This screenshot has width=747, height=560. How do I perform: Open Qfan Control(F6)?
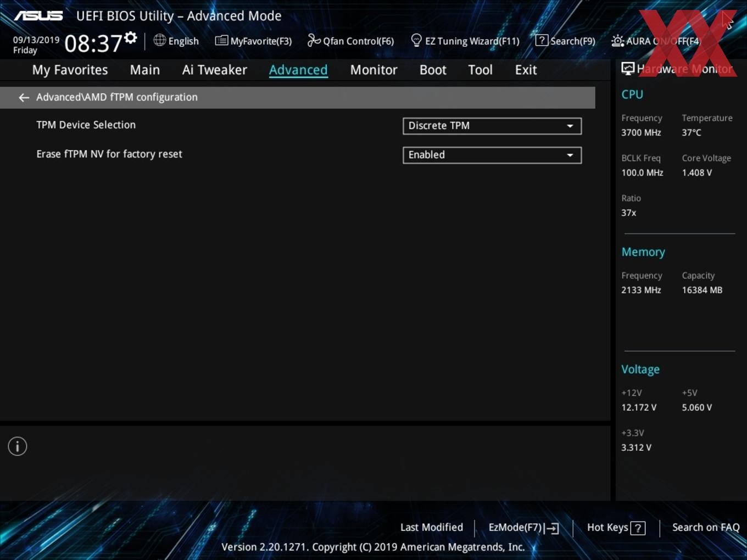[350, 41]
